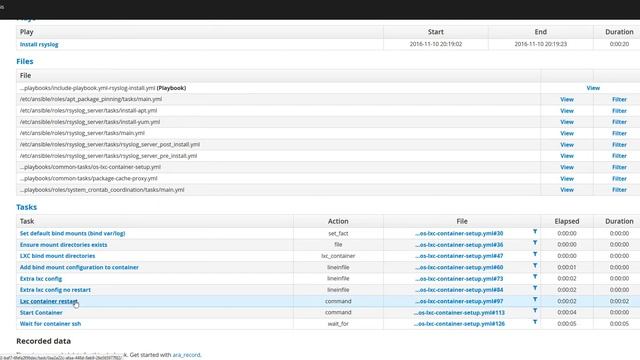Open file link os-lxc-container-setup.yml#30

click(459, 233)
